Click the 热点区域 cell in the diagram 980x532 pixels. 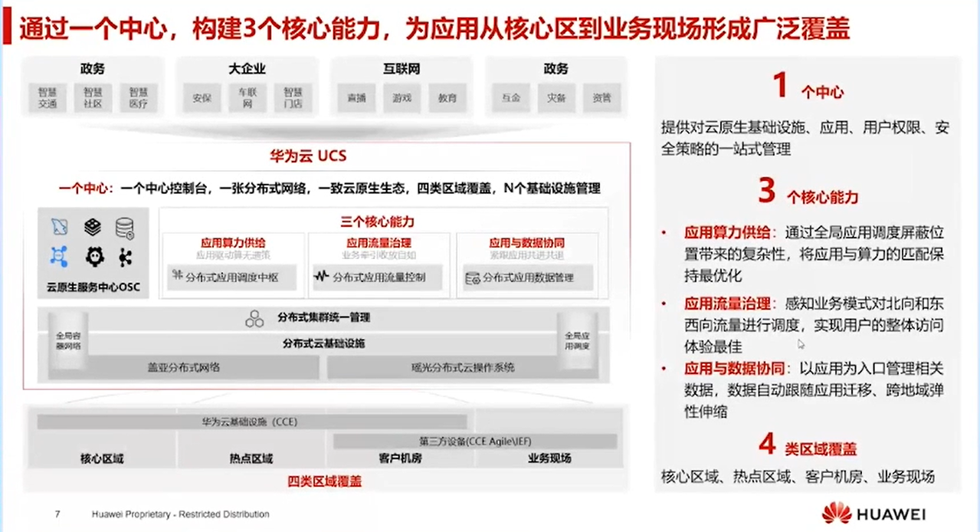click(251, 459)
